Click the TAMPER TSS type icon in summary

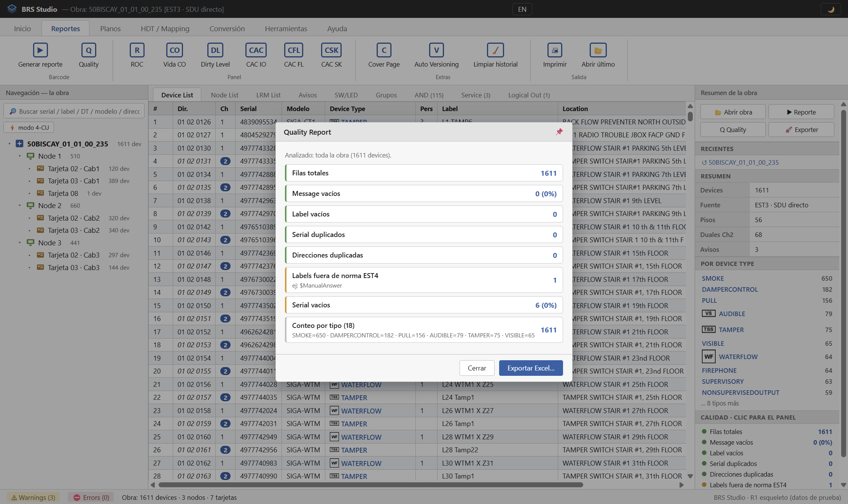708,329
